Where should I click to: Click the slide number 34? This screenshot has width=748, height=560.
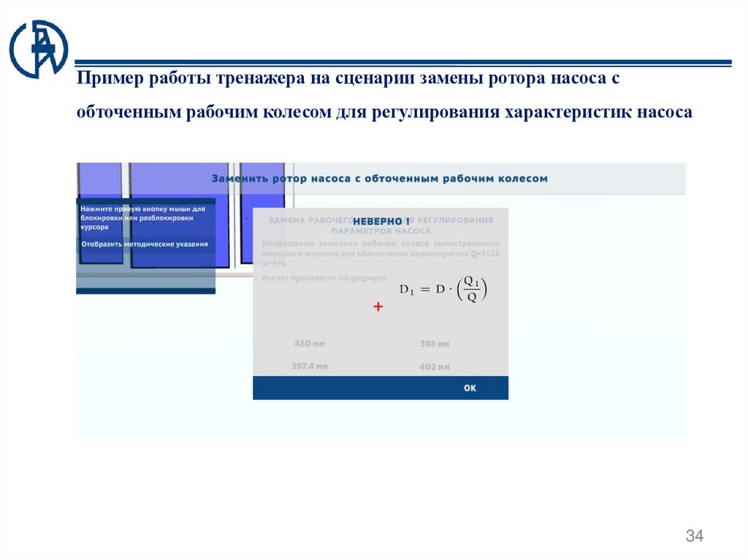coord(695,536)
